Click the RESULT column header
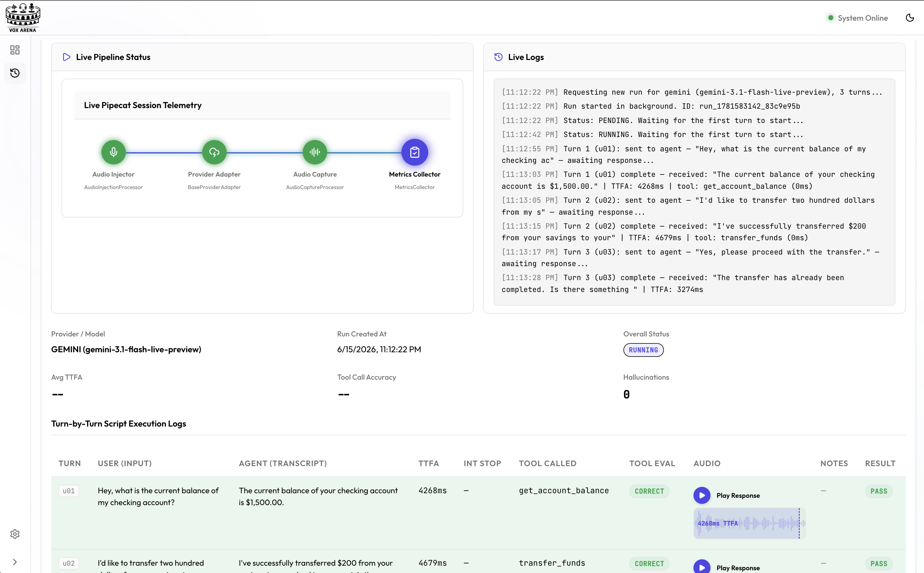Viewport: 924px width, 573px height. [x=880, y=463]
